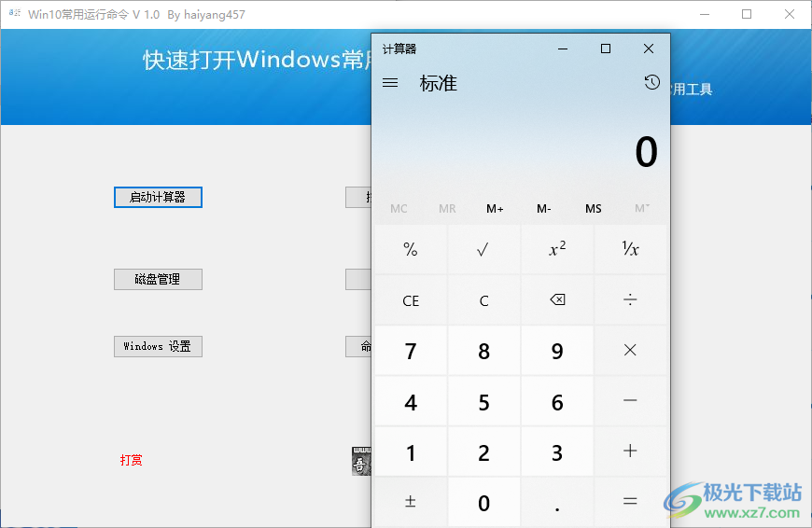812x528 pixels.
Task: Click the backspace delete key
Action: click(x=557, y=300)
